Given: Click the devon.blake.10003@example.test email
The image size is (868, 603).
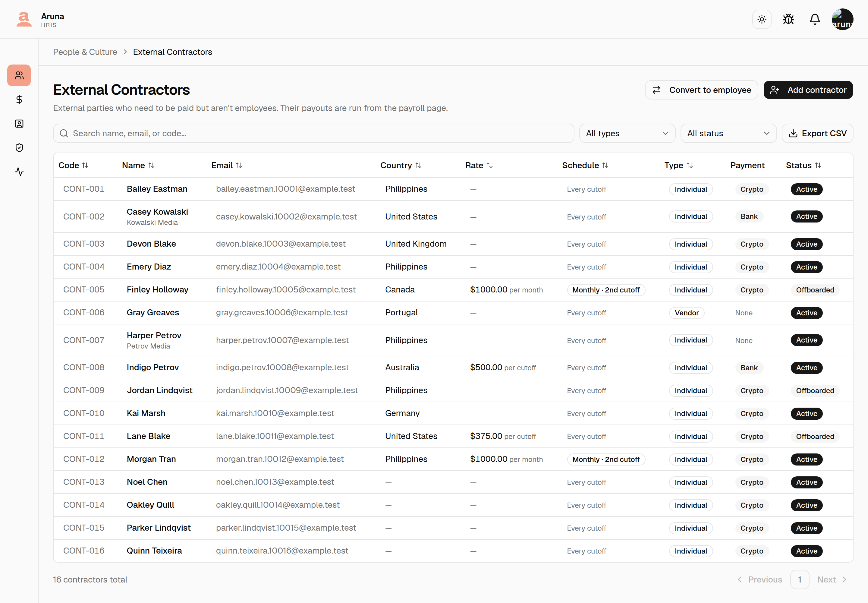Looking at the screenshot, I should [x=281, y=244].
